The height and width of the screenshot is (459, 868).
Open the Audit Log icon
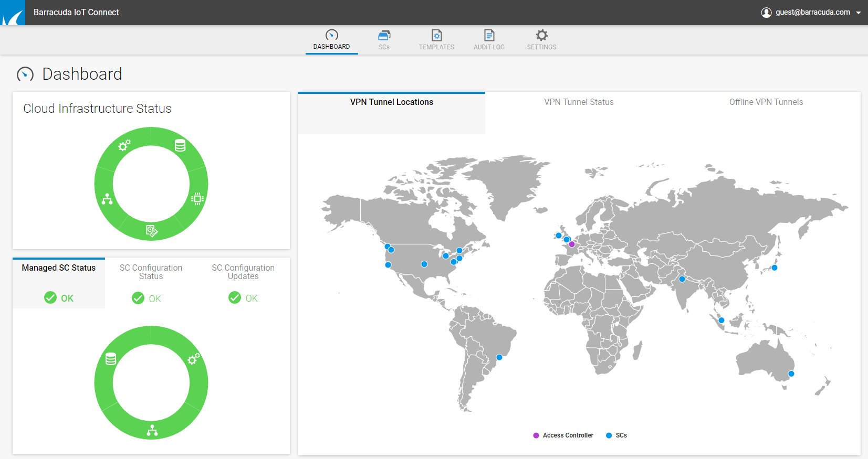(489, 35)
